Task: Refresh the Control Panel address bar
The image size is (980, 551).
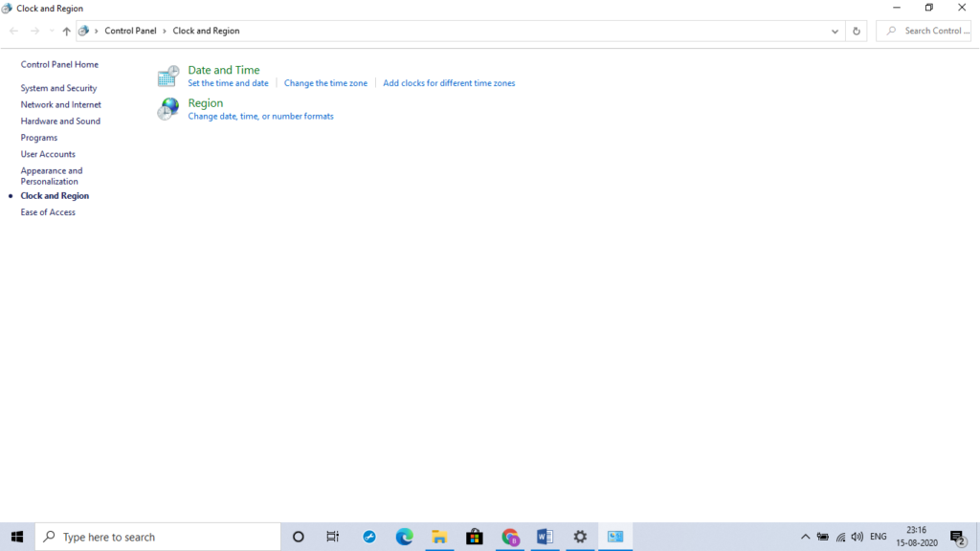Action: 856,31
